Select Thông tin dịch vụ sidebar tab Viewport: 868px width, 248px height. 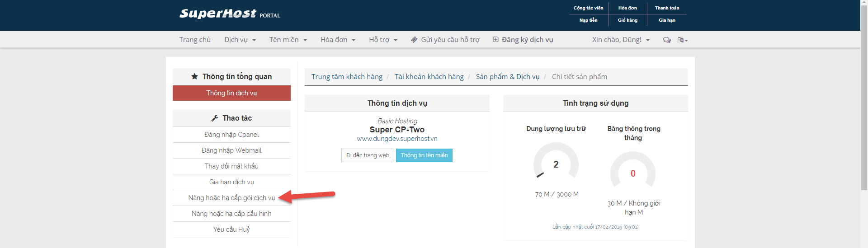[x=231, y=93]
